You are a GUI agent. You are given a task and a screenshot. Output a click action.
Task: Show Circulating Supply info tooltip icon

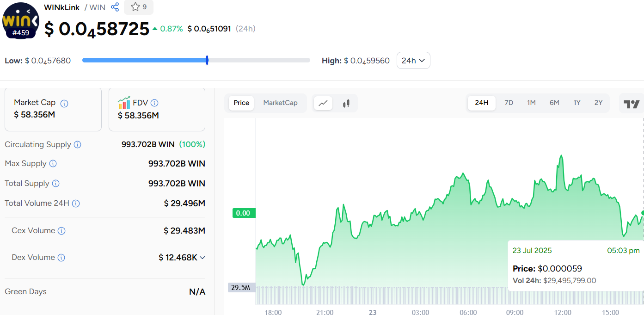point(78,145)
